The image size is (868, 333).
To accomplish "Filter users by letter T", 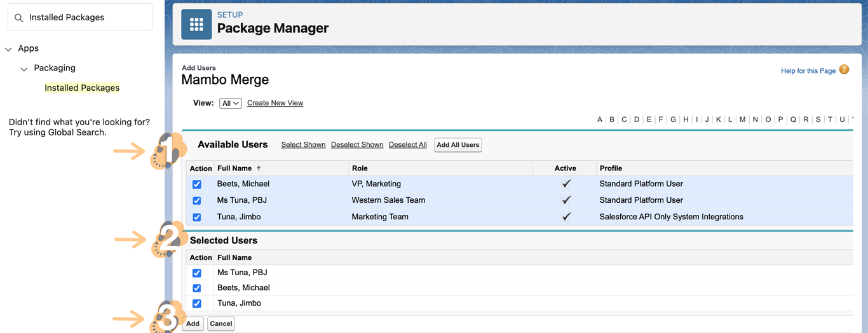I will click(830, 119).
